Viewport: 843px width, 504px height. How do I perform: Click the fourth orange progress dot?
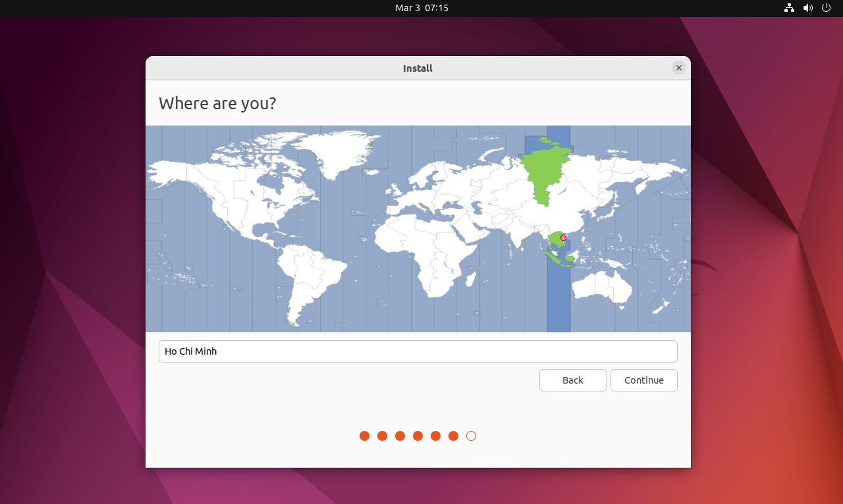[x=418, y=436]
